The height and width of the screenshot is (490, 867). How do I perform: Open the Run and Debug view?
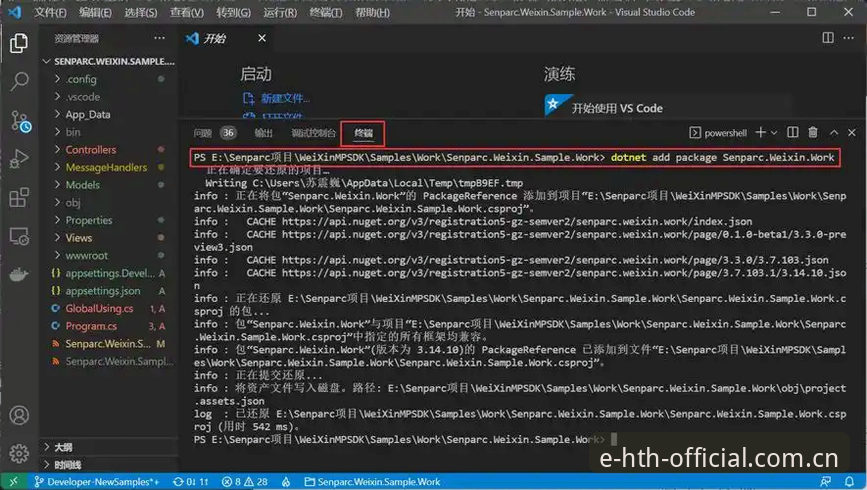19,159
